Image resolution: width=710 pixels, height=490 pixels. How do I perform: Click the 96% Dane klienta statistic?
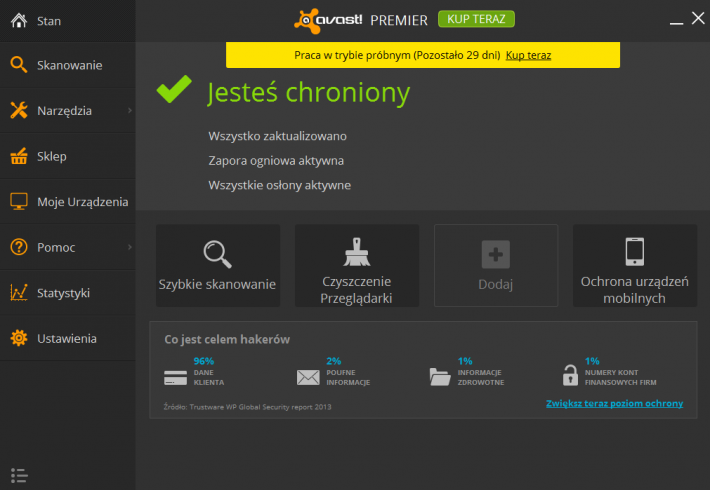tap(194, 371)
